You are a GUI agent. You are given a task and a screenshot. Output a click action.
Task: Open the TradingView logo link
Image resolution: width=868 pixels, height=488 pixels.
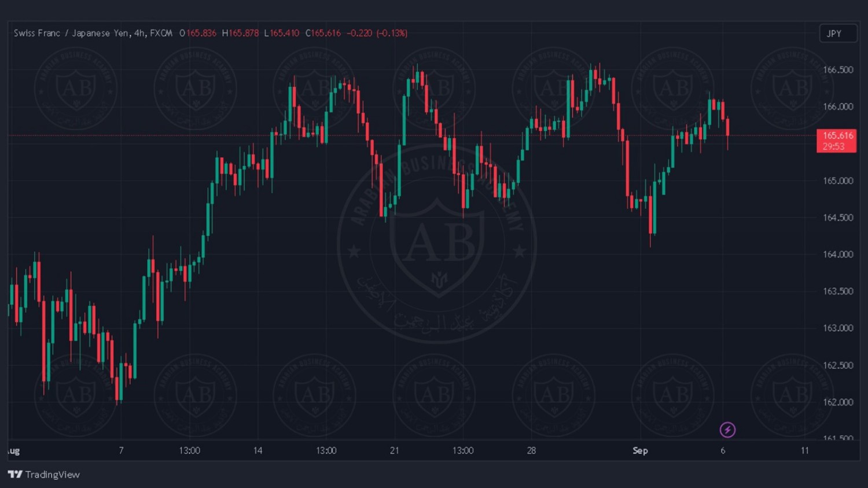44,475
